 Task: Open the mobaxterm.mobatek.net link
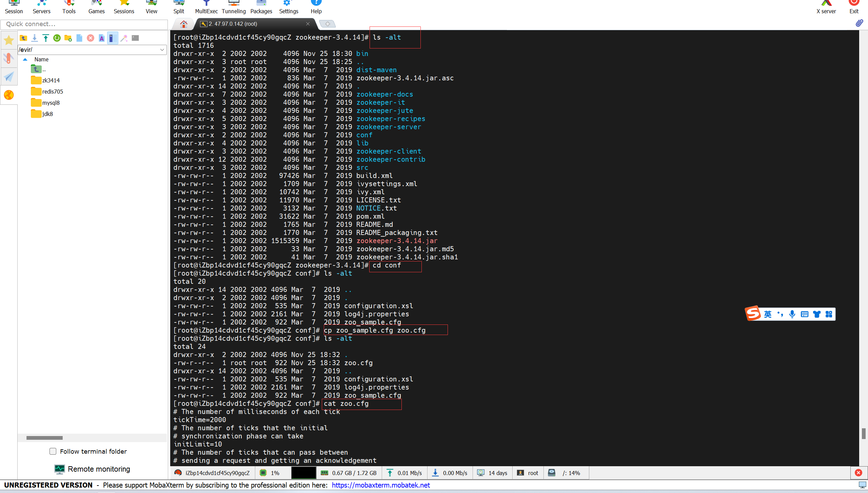click(x=381, y=485)
